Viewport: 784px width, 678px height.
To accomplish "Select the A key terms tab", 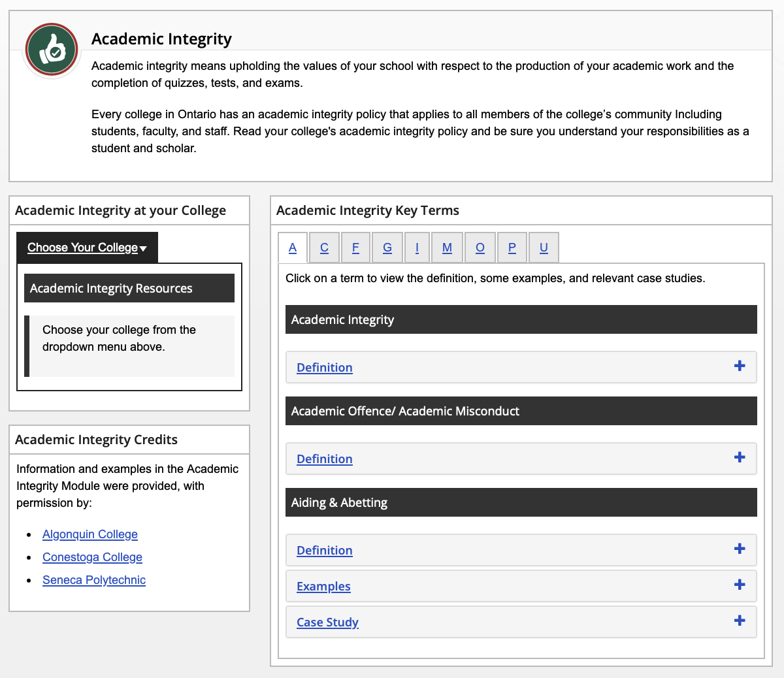I will [x=293, y=248].
